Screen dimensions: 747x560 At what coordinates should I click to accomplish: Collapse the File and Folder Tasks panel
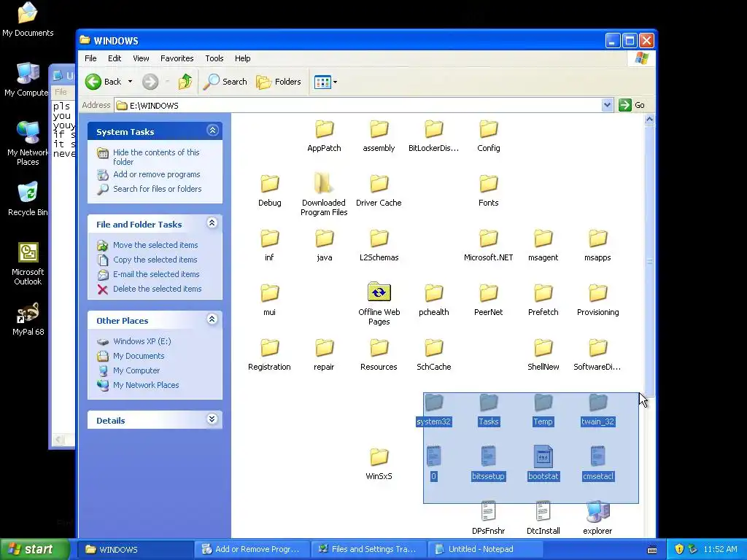(212, 223)
